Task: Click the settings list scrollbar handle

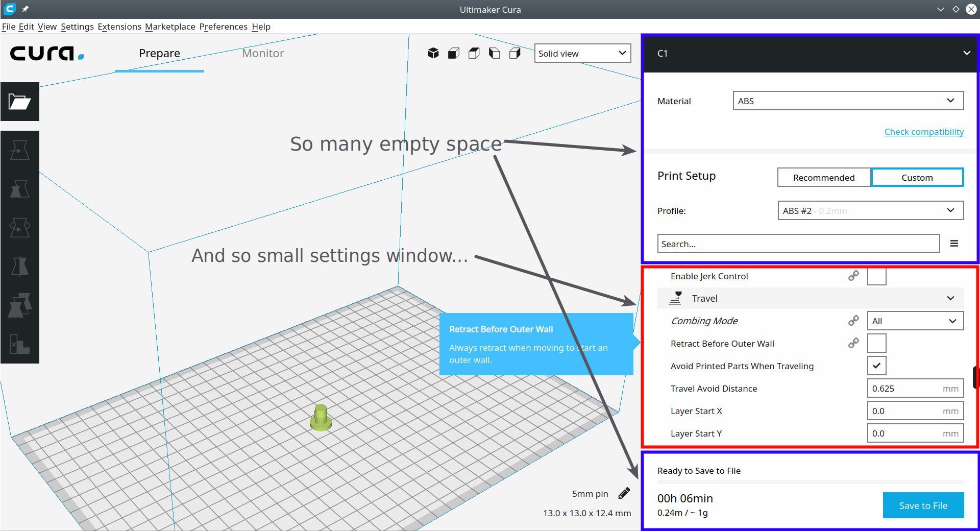Action: point(976,377)
